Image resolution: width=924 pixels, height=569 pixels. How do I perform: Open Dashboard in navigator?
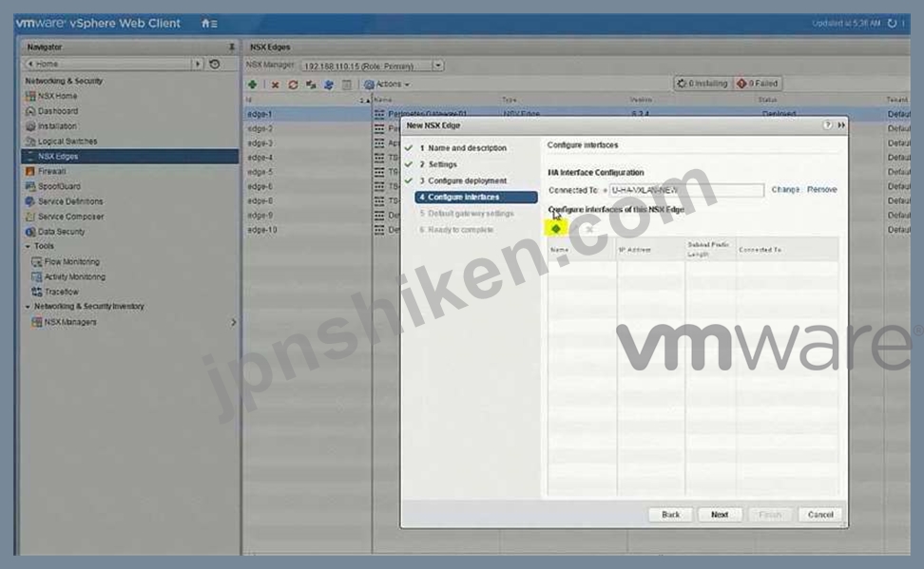pos(52,111)
